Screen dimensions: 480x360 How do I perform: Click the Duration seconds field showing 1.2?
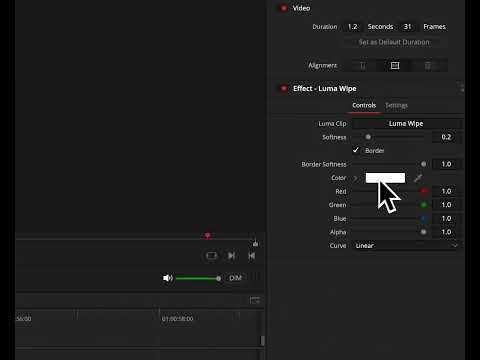click(353, 27)
